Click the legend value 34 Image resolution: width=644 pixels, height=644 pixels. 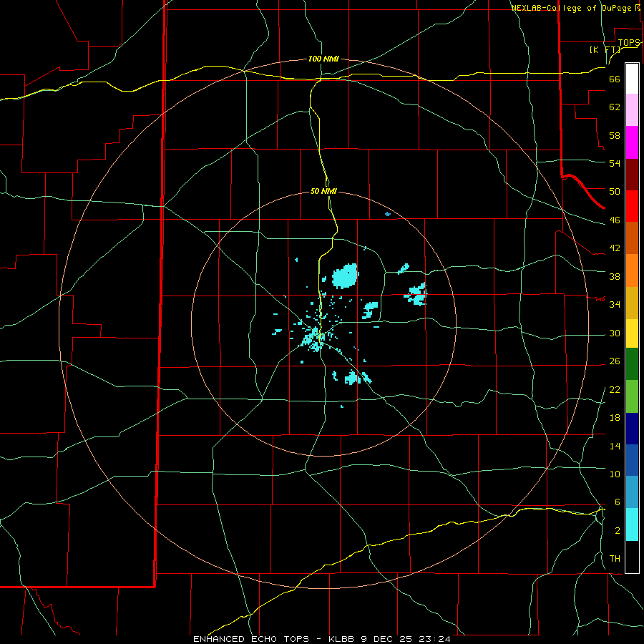[615, 305]
